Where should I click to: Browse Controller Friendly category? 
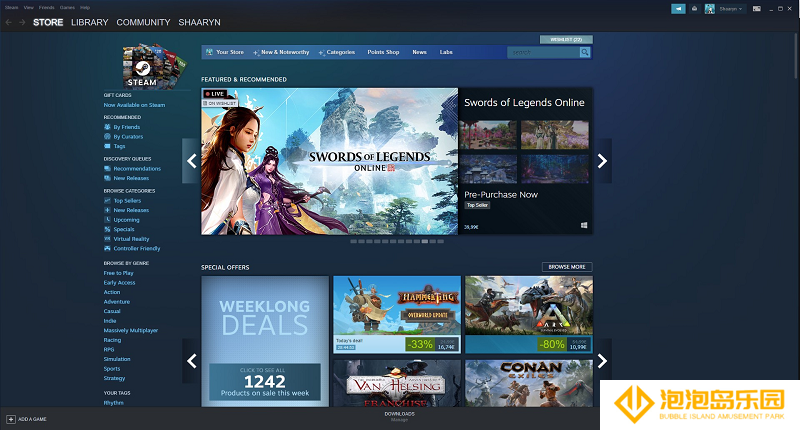coord(137,248)
